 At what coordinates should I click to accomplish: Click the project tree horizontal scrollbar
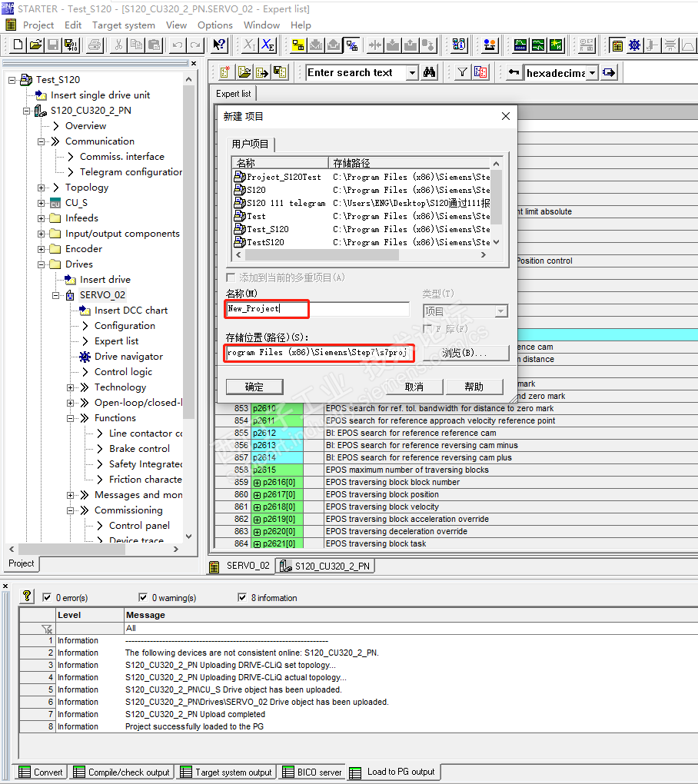pyautogui.click(x=94, y=549)
